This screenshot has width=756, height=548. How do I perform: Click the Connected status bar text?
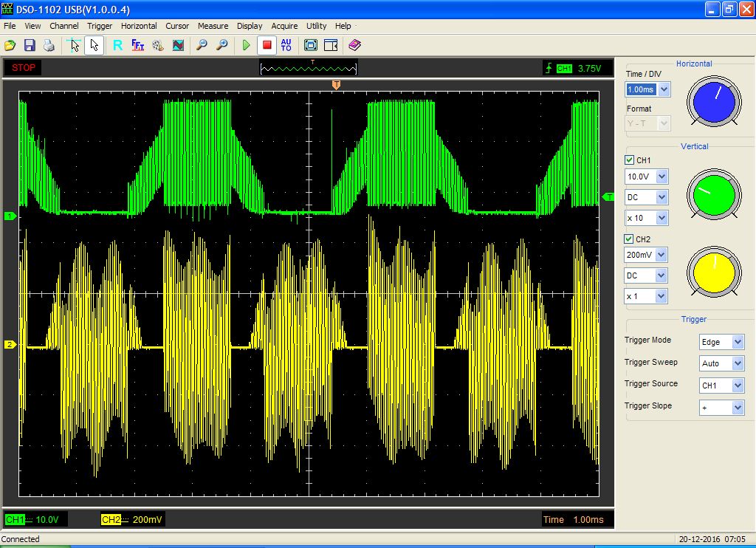[20, 539]
